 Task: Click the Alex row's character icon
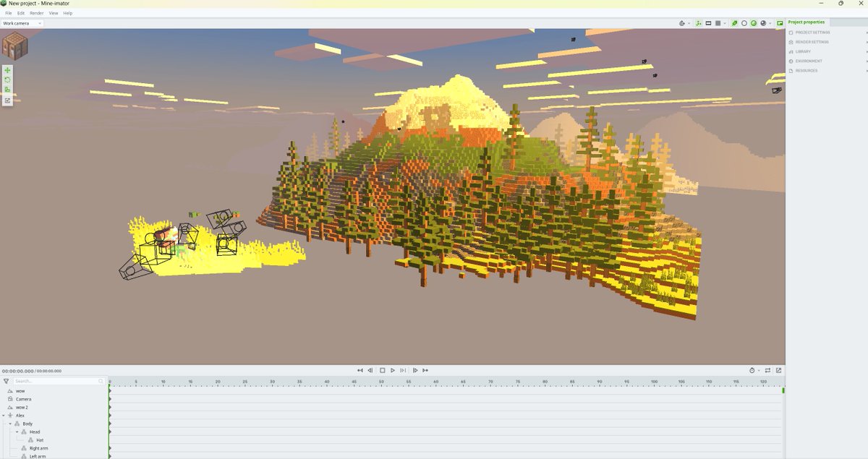click(x=10, y=416)
